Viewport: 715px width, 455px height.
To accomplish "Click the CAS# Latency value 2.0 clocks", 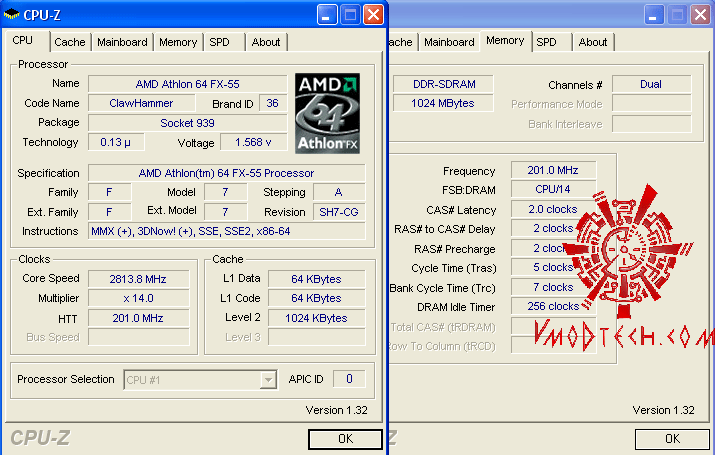I will pos(553,209).
